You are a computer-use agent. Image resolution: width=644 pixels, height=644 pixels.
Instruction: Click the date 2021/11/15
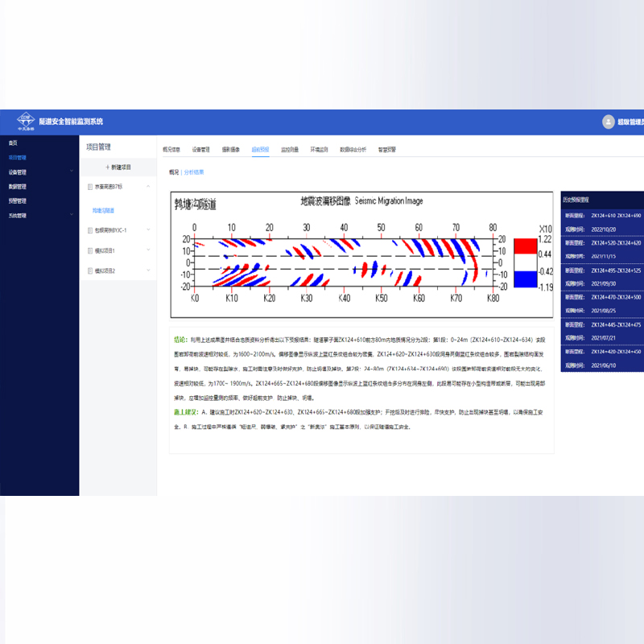603,256
